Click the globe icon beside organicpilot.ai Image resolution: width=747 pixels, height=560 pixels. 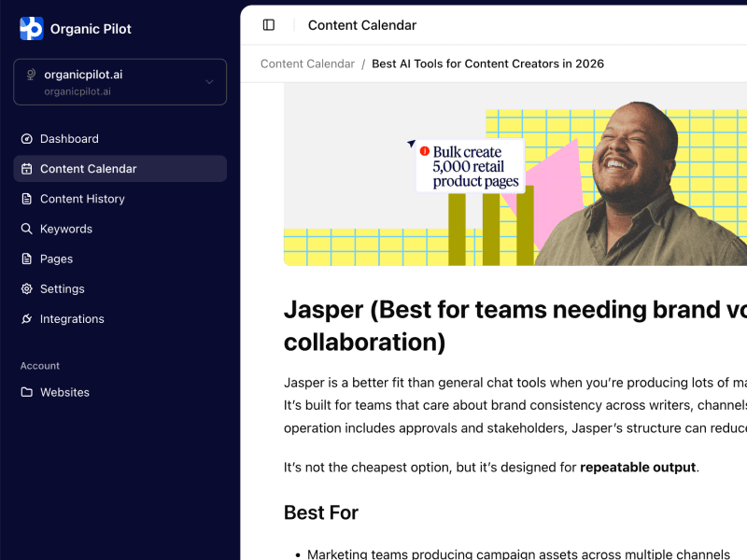click(32, 76)
